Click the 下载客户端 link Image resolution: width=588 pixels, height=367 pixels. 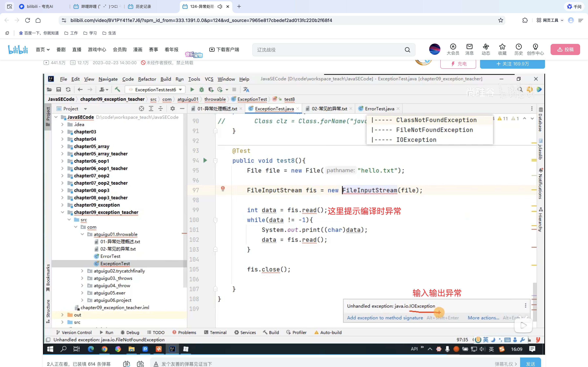tap(224, 49)
